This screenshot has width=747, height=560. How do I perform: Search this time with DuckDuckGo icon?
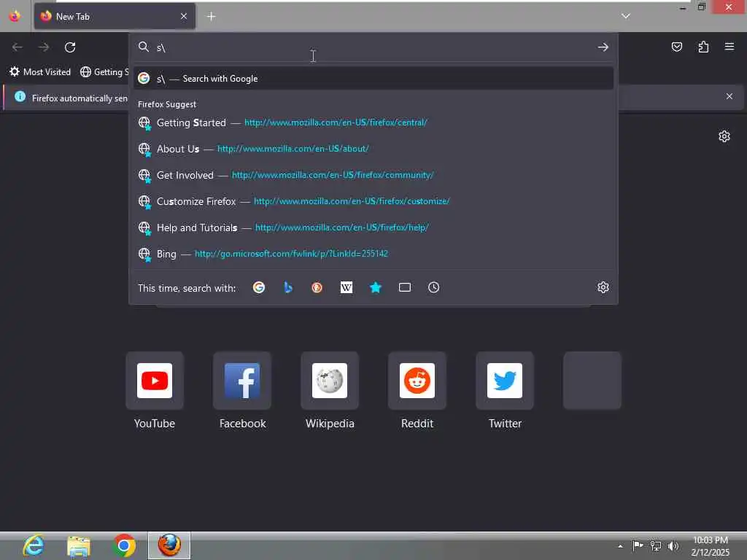point(317,287)
